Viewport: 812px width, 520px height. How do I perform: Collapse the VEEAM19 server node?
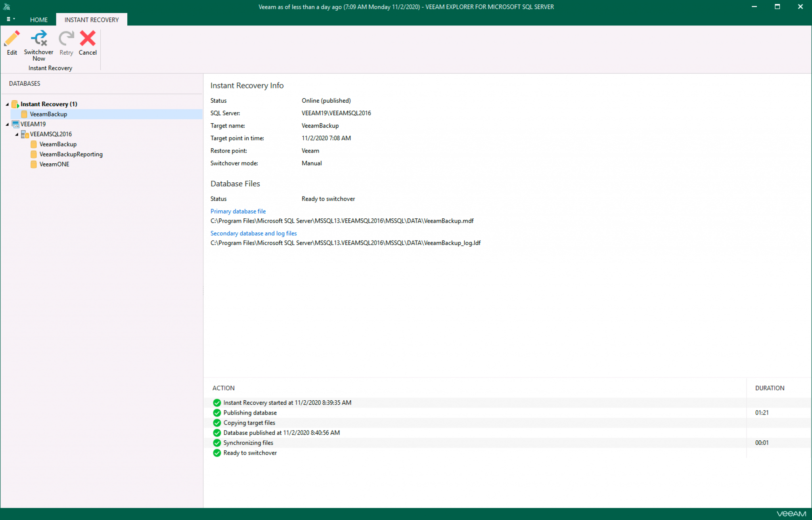6,124
